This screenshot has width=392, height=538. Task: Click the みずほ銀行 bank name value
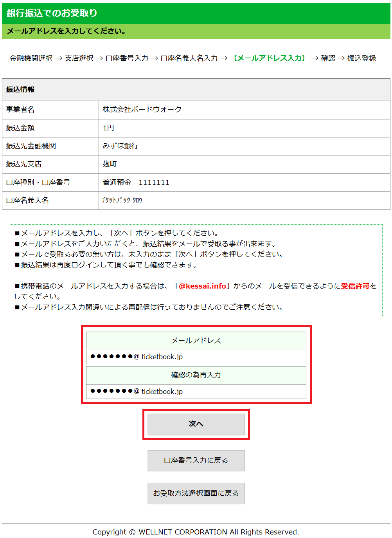coord(120,146)
